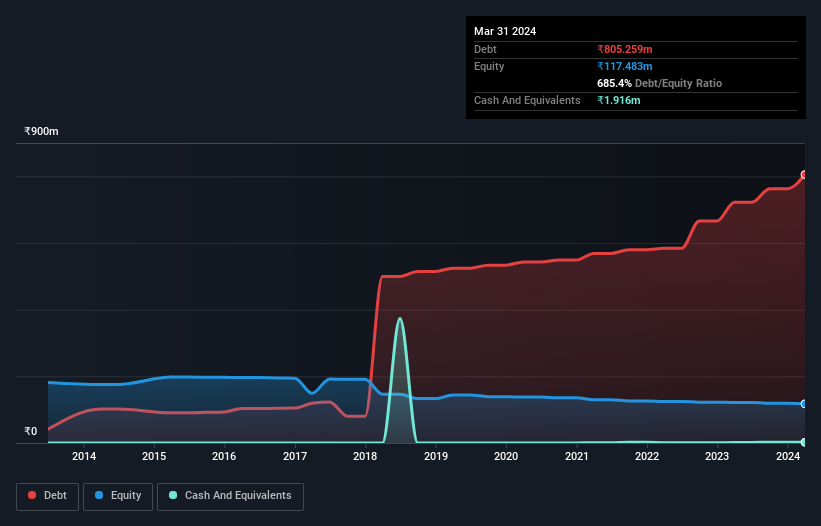
Task: Click the teal cash spike peak in 2018
Action: click(400, 319)
